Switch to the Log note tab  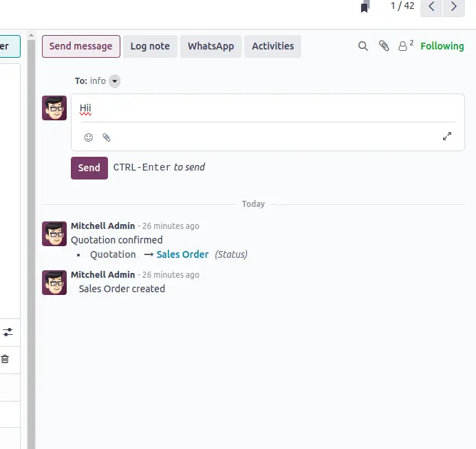(x=150, y=47)
